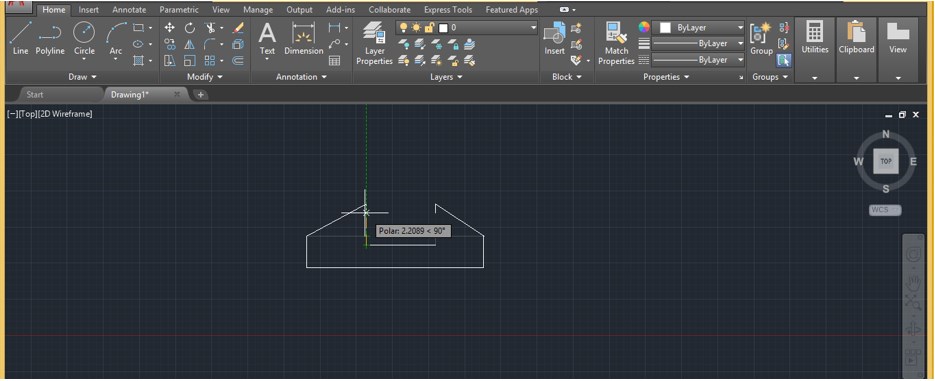Screen dimensions: 935x381
Task: Switch to the Annotate ribbon tab
Action: pos(129,10)
